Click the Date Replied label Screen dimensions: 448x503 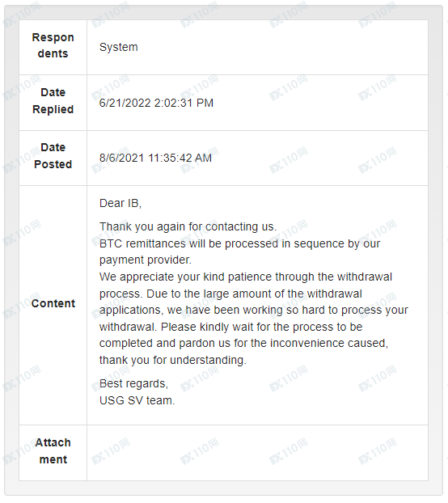pos(53,101)
